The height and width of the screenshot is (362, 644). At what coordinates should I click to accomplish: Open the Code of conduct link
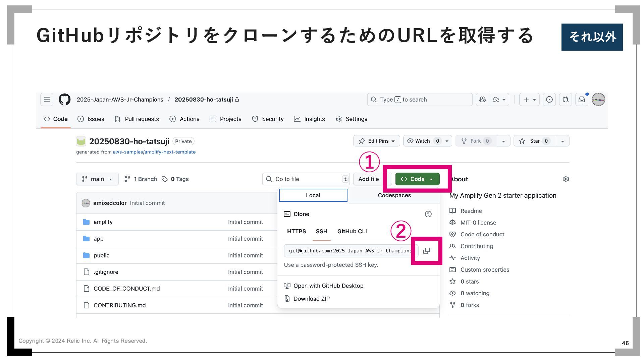tap(477, 234)
